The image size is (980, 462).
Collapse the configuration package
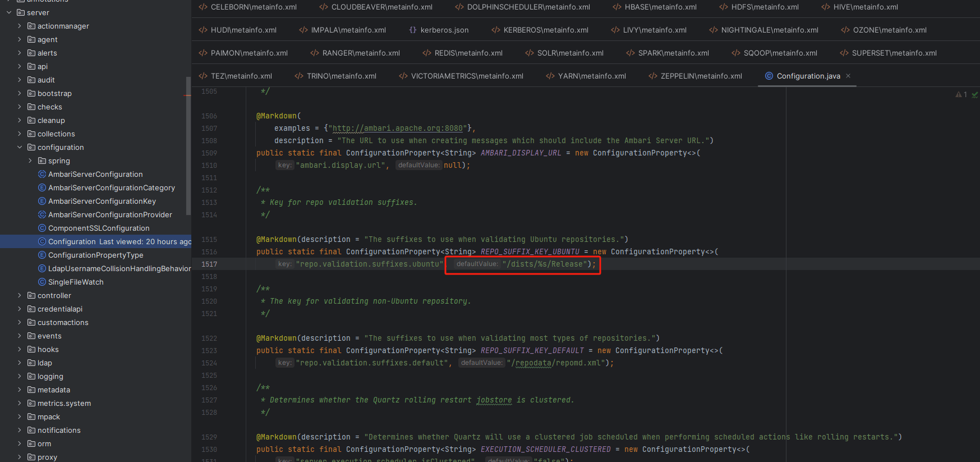click(x=20, y=147)
